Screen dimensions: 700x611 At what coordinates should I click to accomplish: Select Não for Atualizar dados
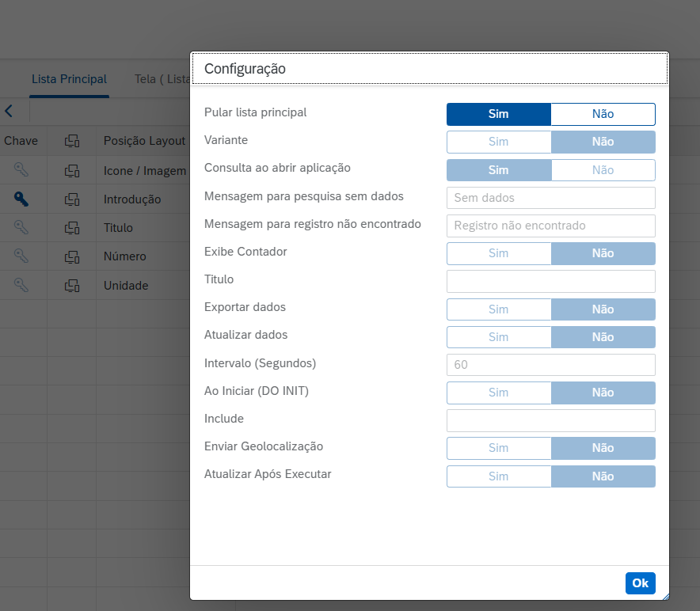603,337
